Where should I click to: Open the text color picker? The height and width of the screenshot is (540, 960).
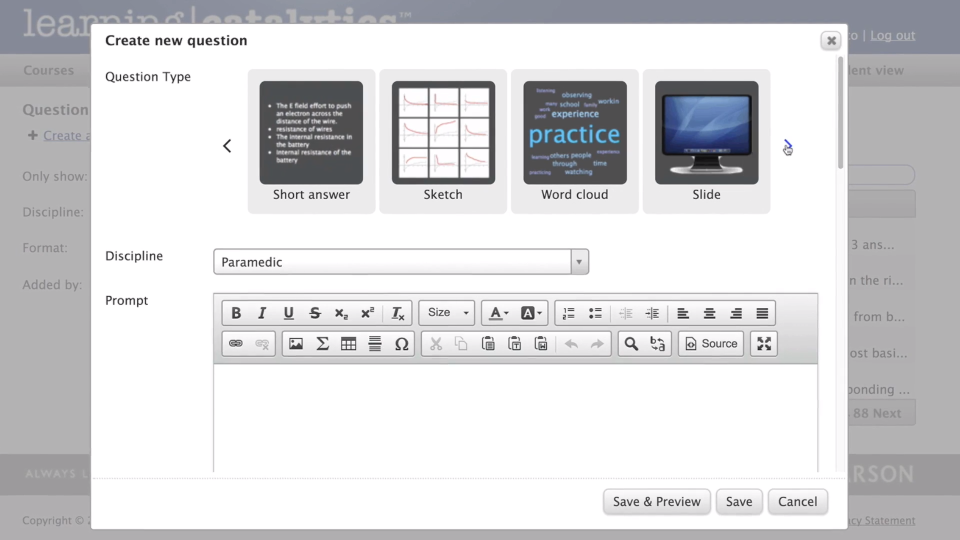pyautogui.click(x=498, y=313)
